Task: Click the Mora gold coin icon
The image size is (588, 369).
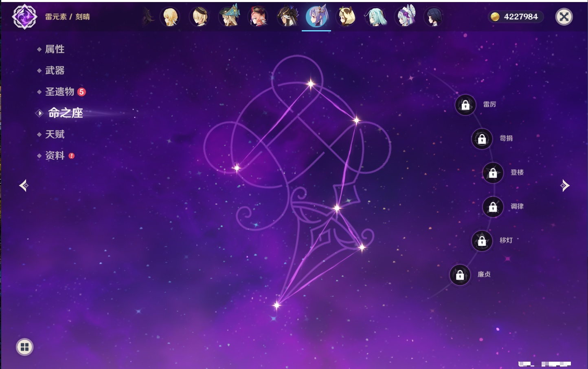Action: click(495, 17)
